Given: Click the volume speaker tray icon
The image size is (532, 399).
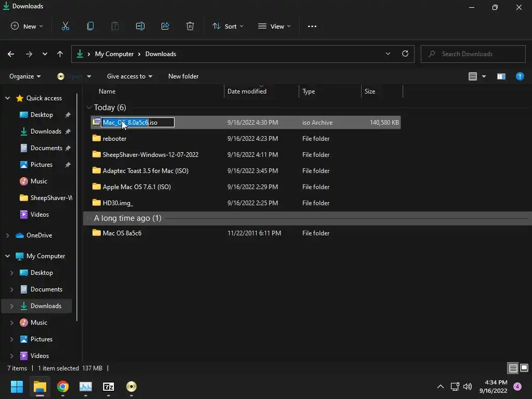Looking at the screenshot, I should pyautogui.click(x=468, y=387).
